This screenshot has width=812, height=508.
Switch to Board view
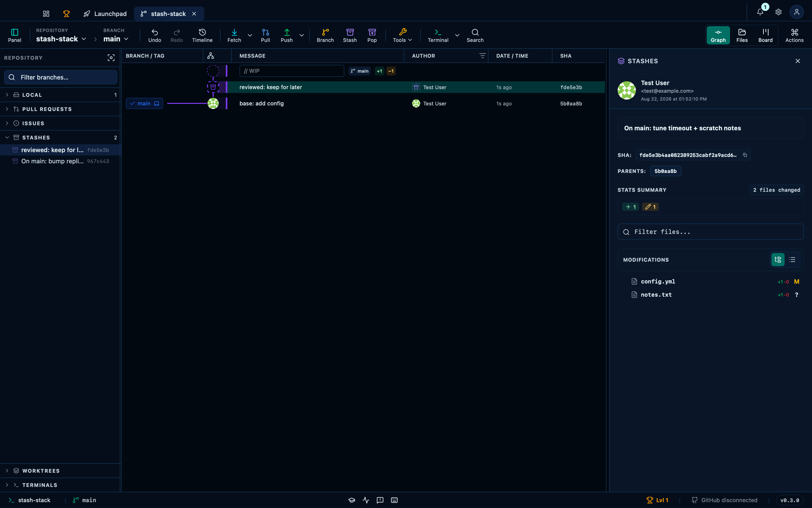765,35
